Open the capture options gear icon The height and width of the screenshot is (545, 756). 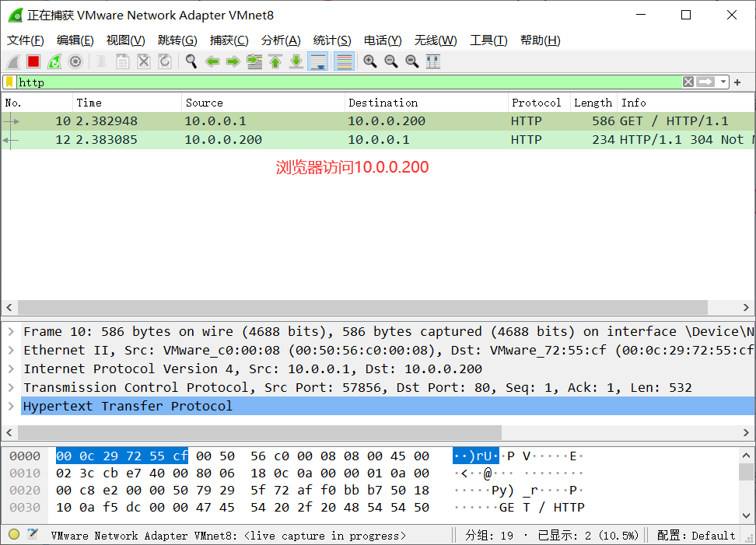pyautogui.click(x=75, y=61)
